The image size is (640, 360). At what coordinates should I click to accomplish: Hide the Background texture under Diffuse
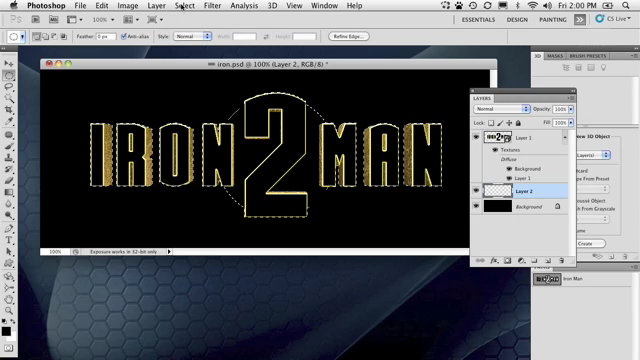pyautogui.click(x=509, y=169)
